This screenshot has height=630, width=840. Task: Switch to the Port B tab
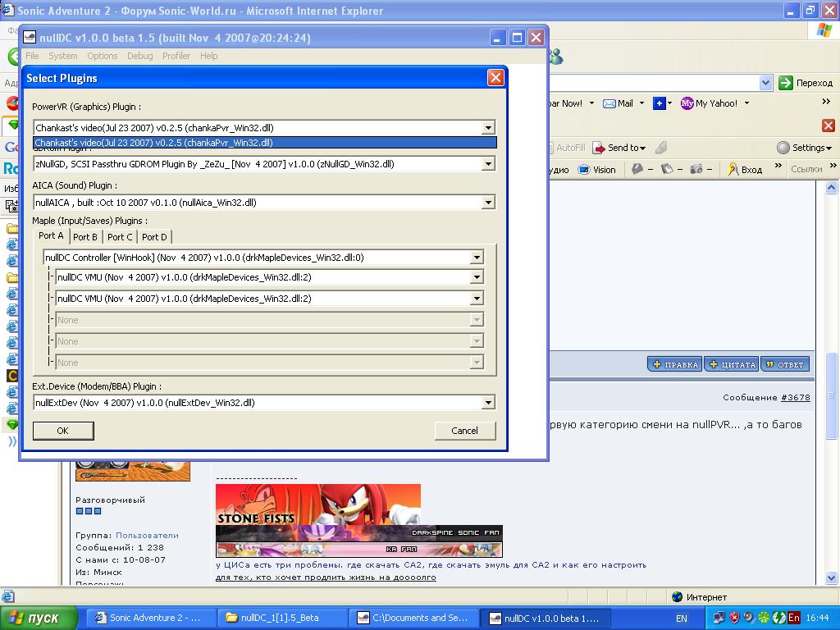pyautogui.click(x=85, y=237)
